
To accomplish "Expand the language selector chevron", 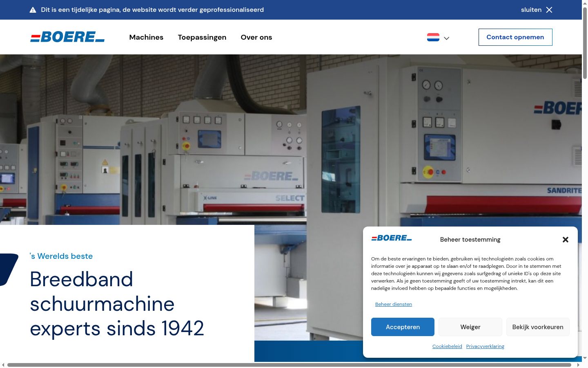I will (x=447, y=38).
